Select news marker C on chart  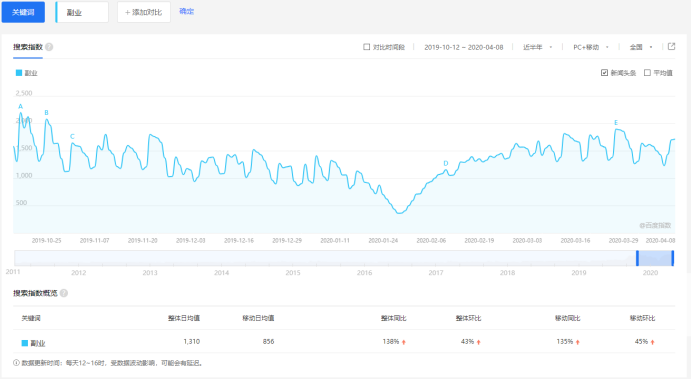(x=72, y=137)
